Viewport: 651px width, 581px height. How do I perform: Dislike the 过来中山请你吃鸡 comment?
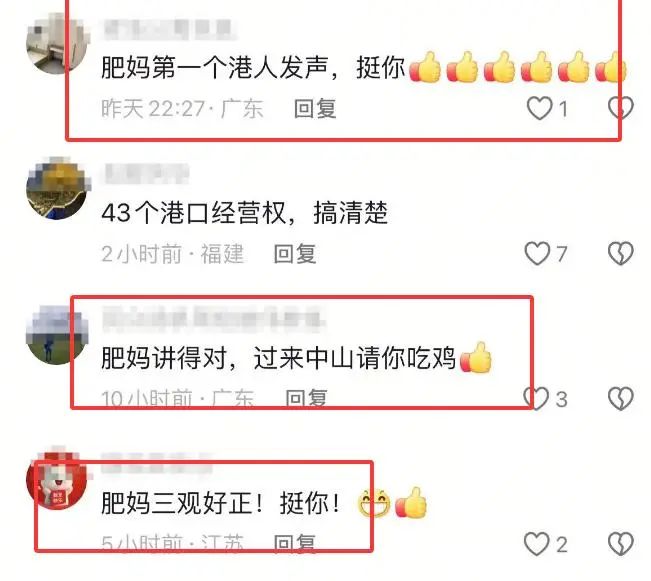click(620, 399)
